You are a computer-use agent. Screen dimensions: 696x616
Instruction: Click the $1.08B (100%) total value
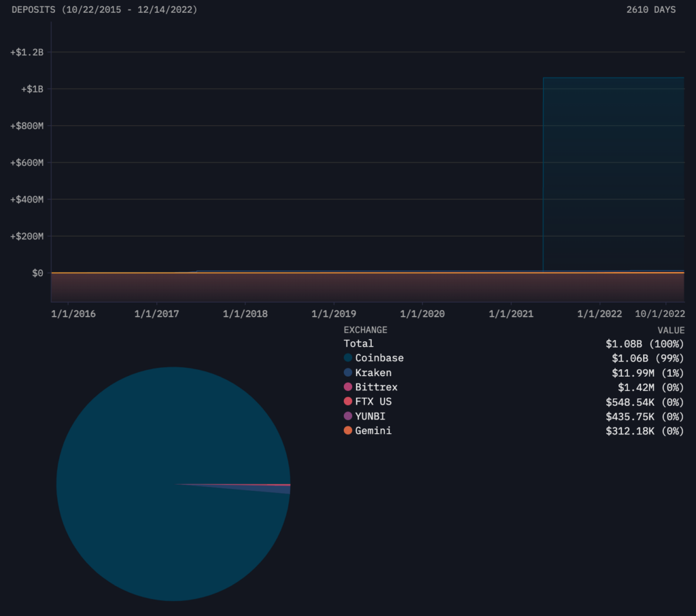click(645, 344)
